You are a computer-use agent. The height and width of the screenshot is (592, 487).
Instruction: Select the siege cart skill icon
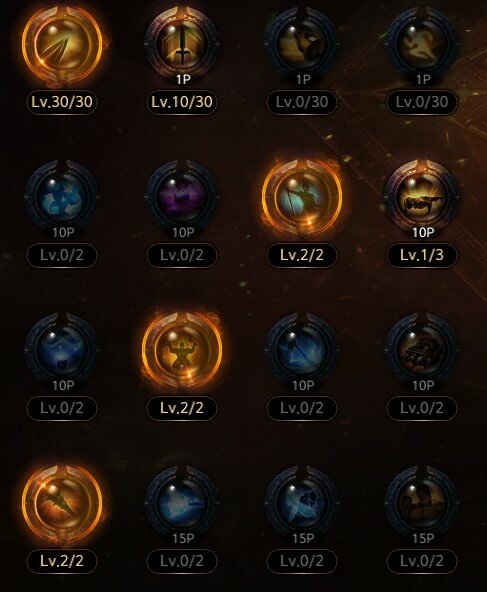pos(422,350)
